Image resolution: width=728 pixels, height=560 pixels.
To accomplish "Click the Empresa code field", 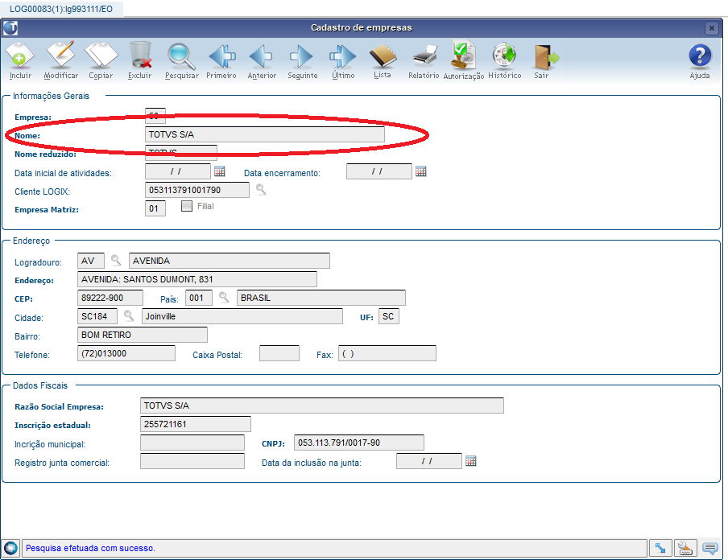I will (x=155, y=116).
